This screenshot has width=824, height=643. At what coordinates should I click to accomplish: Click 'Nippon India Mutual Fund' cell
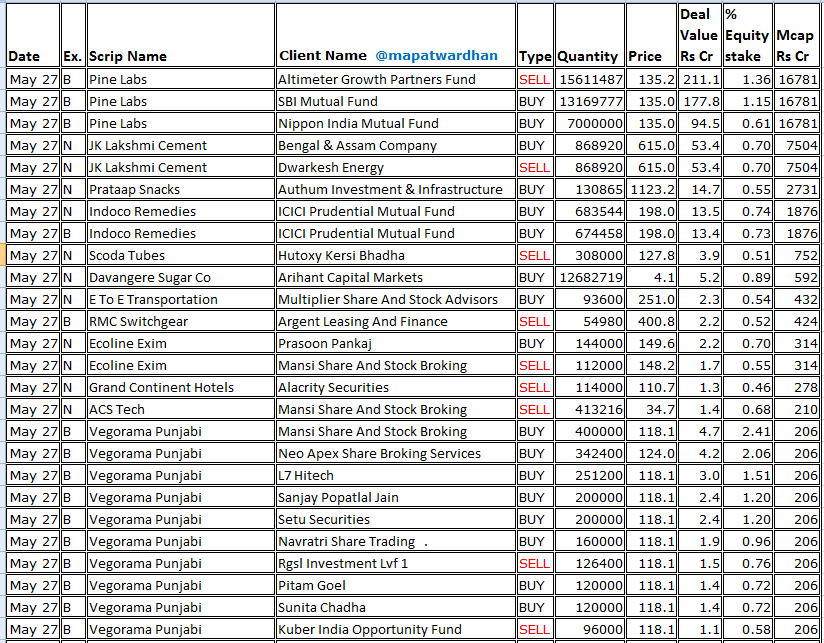click(396, 123)
